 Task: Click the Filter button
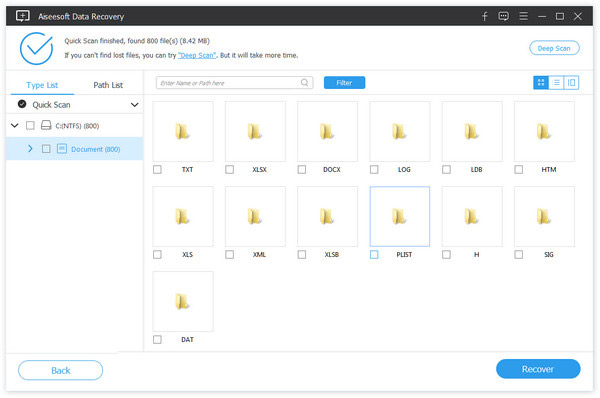point(344,83)
